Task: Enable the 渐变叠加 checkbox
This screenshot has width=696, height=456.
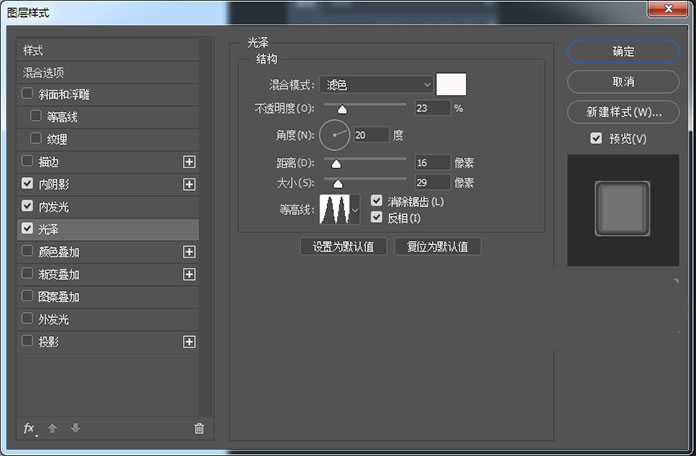Action: pyautogui.click(x=28, y=274)
